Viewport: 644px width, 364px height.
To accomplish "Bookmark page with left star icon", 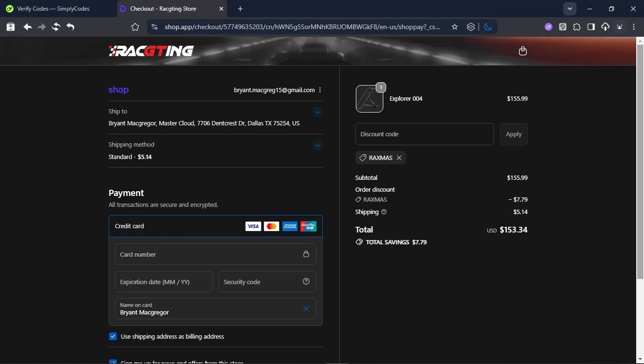I will [x=135, y=27].
